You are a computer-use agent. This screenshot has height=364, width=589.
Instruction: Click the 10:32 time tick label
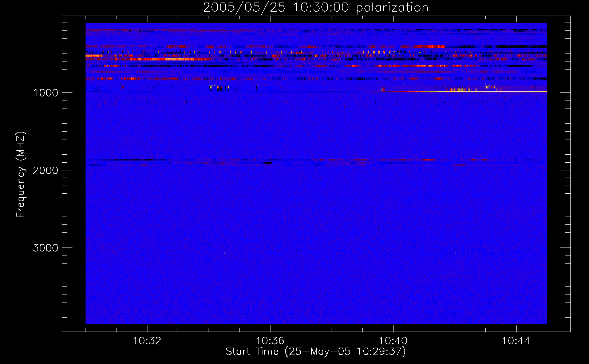pyautogui.click(x=147, y=341)
